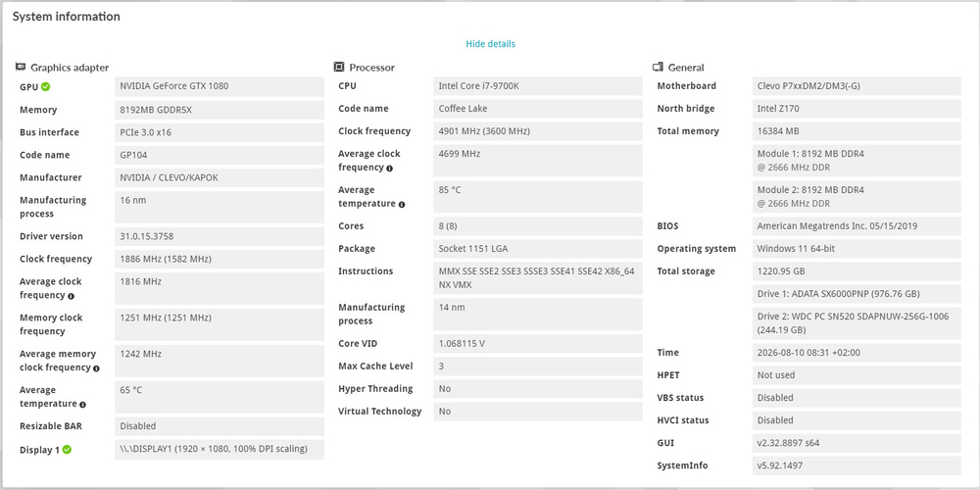Click info icon next to CPU Average temperature
Screen dimensions: 980x490
pos(401,205)
